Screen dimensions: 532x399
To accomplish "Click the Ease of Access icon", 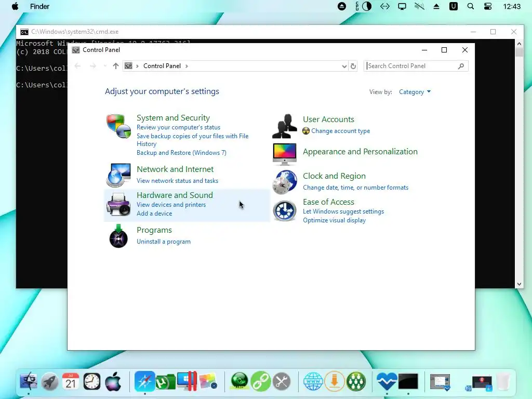I will click(x=285, y=211).
